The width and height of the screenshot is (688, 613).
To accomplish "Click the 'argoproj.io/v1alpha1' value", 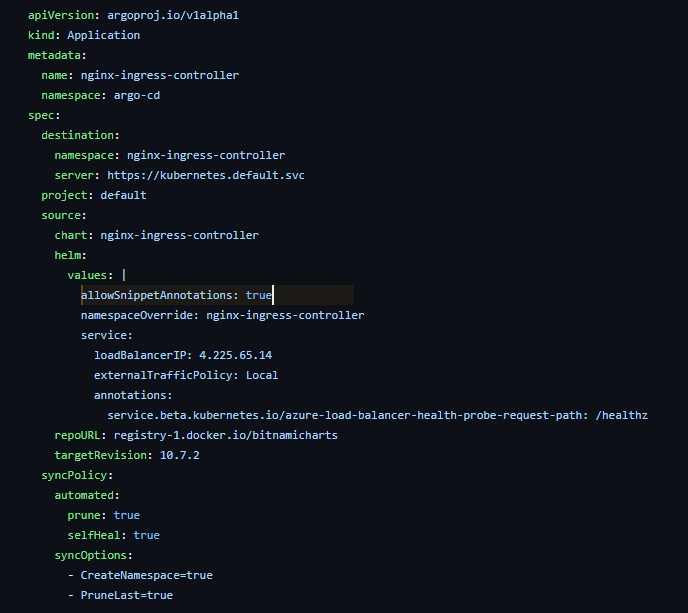I will coord(173,15).
